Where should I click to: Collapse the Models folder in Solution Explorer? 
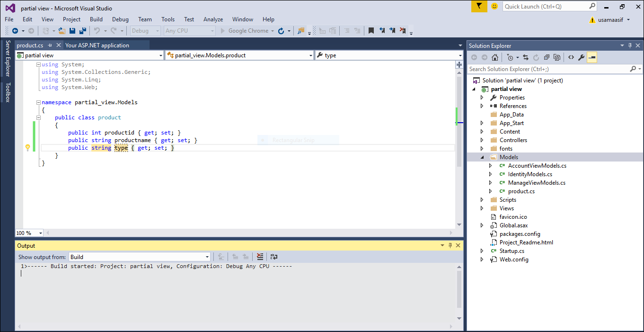click(x=482, y=157)
